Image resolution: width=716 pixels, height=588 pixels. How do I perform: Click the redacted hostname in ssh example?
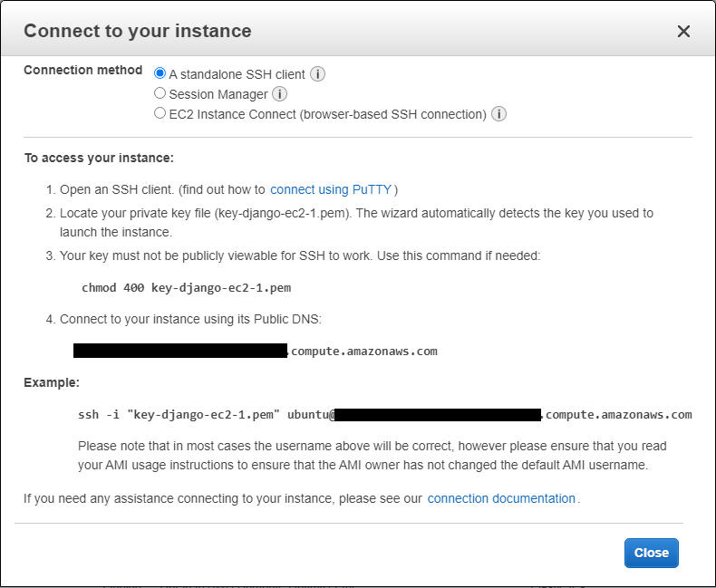coord(438,415)
